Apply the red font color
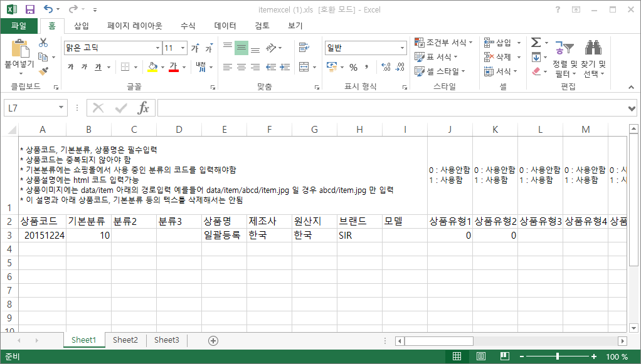This screenshot has width=641, height=364. (174, 66)
